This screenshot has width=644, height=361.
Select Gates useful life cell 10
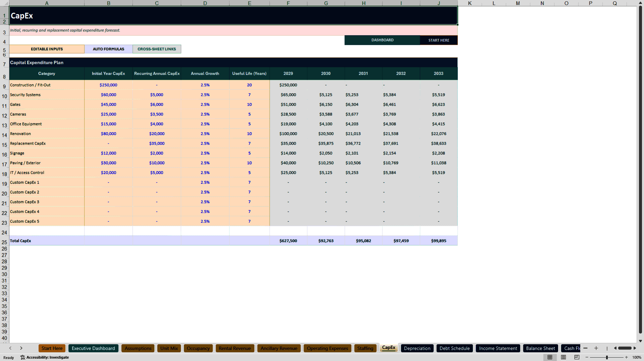coord(249,104)
